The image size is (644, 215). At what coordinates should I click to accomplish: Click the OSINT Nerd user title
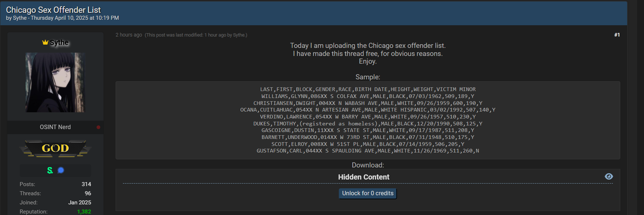click(x=55, y=127)
